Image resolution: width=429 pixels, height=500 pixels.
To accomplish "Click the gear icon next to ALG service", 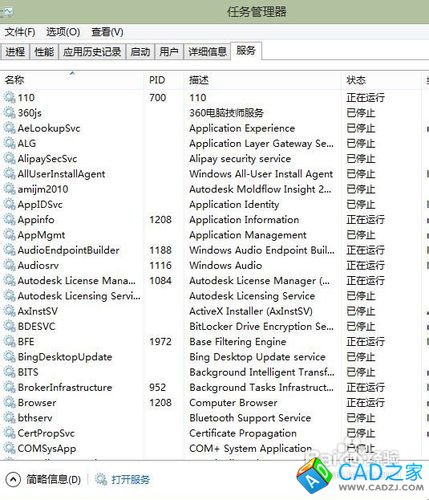I will [9, 143].
